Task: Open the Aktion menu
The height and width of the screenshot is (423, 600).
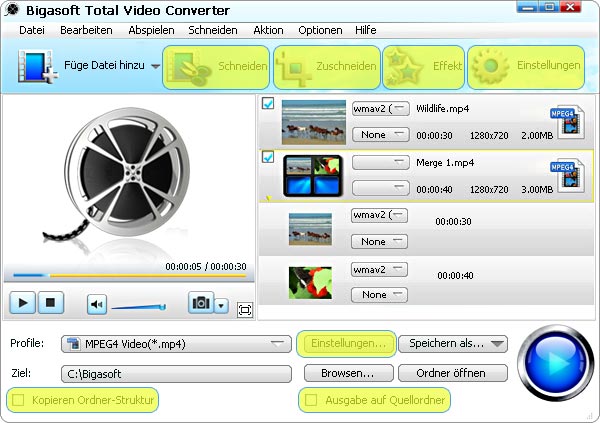Action: coord(268,30)
